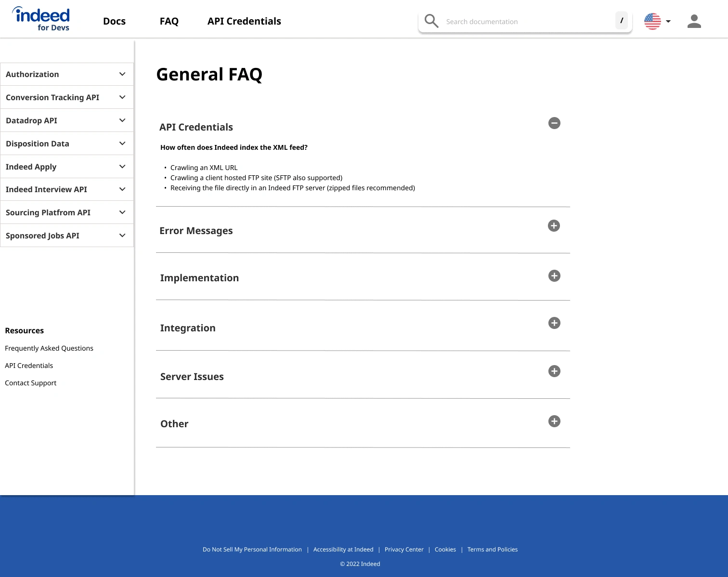Click the API Credentials accordion heading
728x577 pixels.
click(x=196, y=127)
